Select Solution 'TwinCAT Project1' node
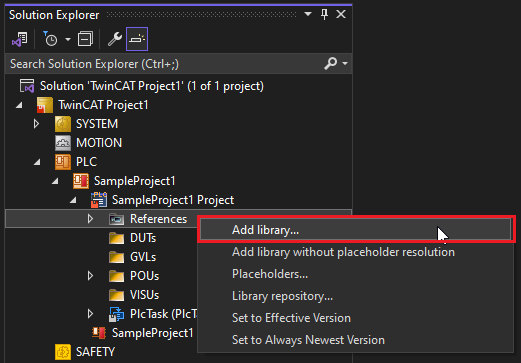 click(152, 86)
